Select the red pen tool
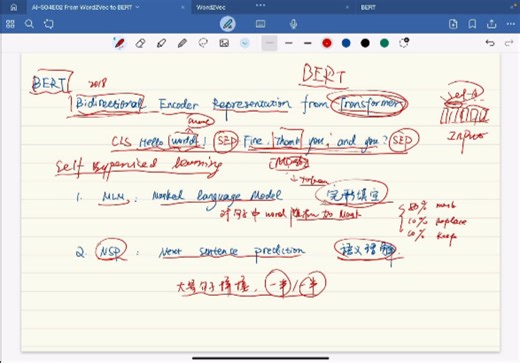The image size is (520, 363). [x=119, y=43]
